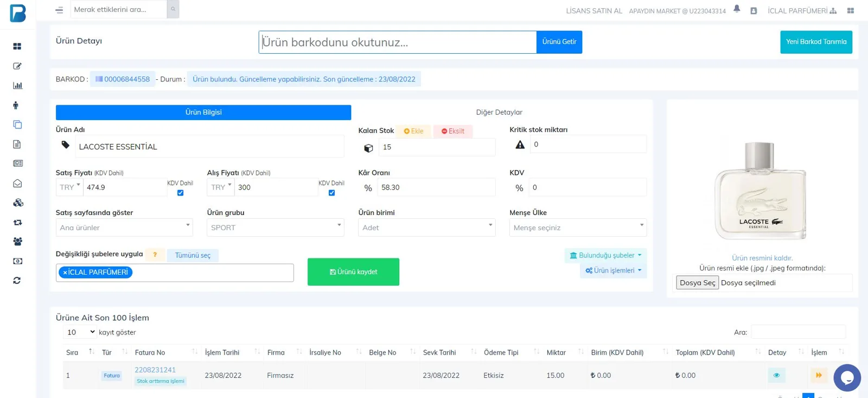The image size is (868, 398).
Task: Open the users group icon in sidebar
Action: (17, 242)
